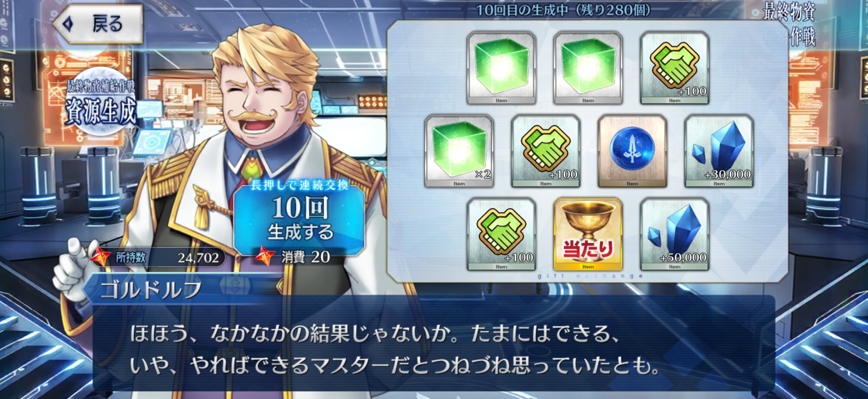Select the green cube ×2 item
Viewport: 868px width, 399px height.
click(459, 151)
